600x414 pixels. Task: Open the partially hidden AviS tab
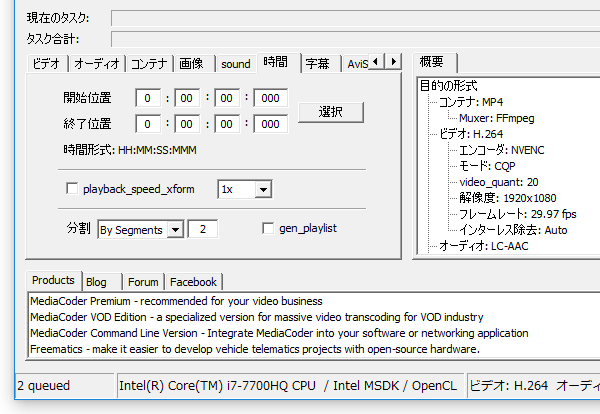[357, 64]
